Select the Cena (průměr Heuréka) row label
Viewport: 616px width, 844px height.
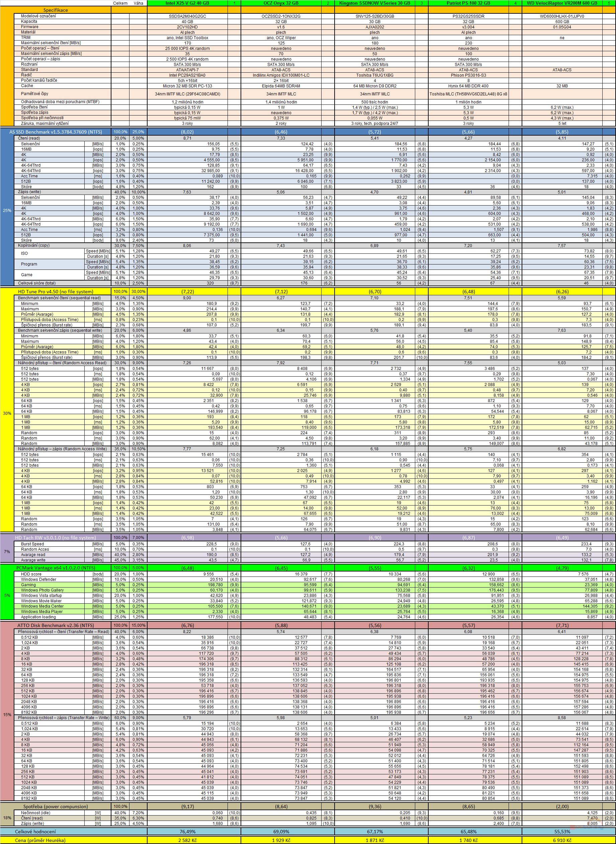(x=40, y=840)
